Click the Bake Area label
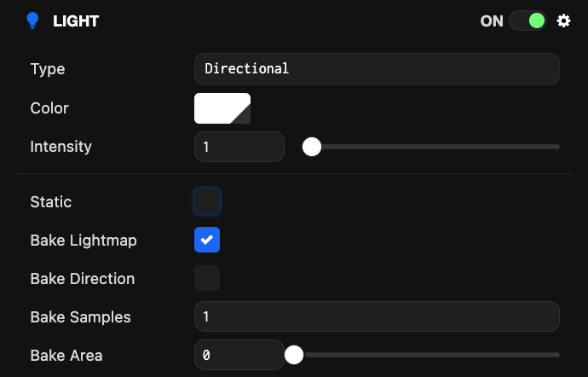This screenshot has height=377, width=588. 66,355
